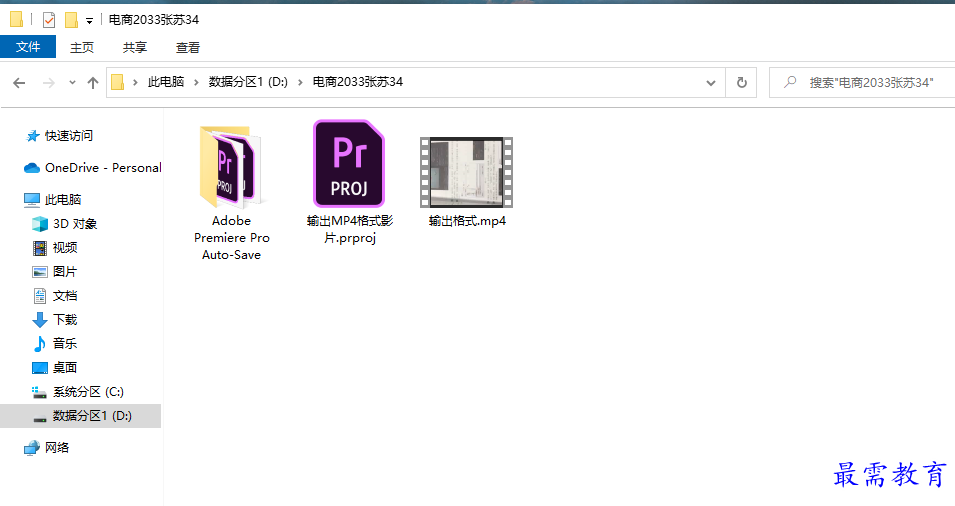Viewport: 955px width, 506px height.
Task: Open 下载 folder in the navigation pane
Action: [65, 319]
